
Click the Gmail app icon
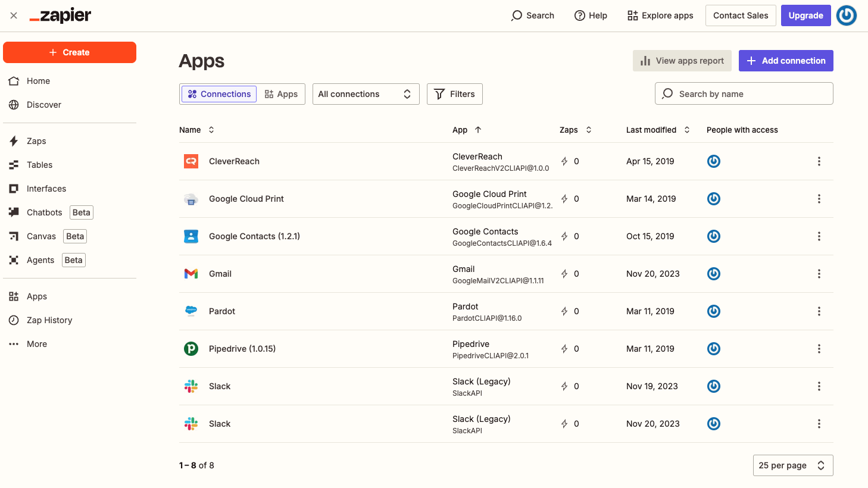point(191,274)
